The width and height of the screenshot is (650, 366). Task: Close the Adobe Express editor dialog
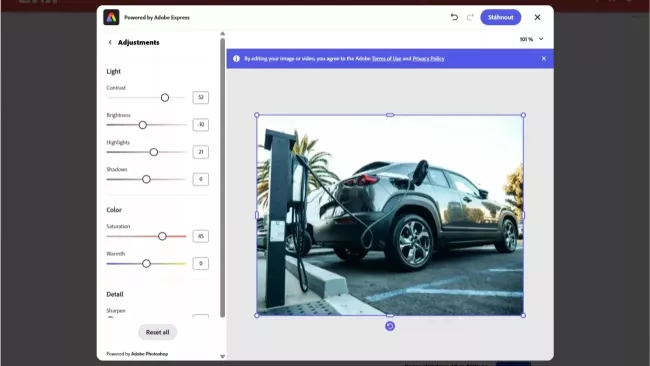[x=537, y=17]
